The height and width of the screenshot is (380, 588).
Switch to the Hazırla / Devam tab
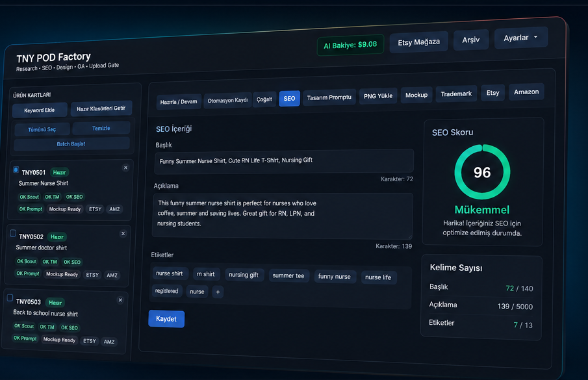point(179,101)
